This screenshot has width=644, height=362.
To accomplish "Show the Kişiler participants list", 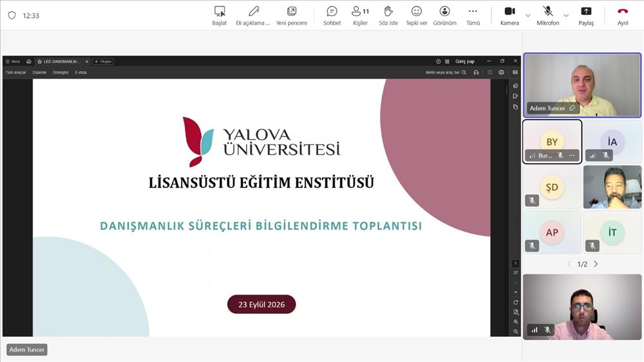I will click(x=360, y=15).
